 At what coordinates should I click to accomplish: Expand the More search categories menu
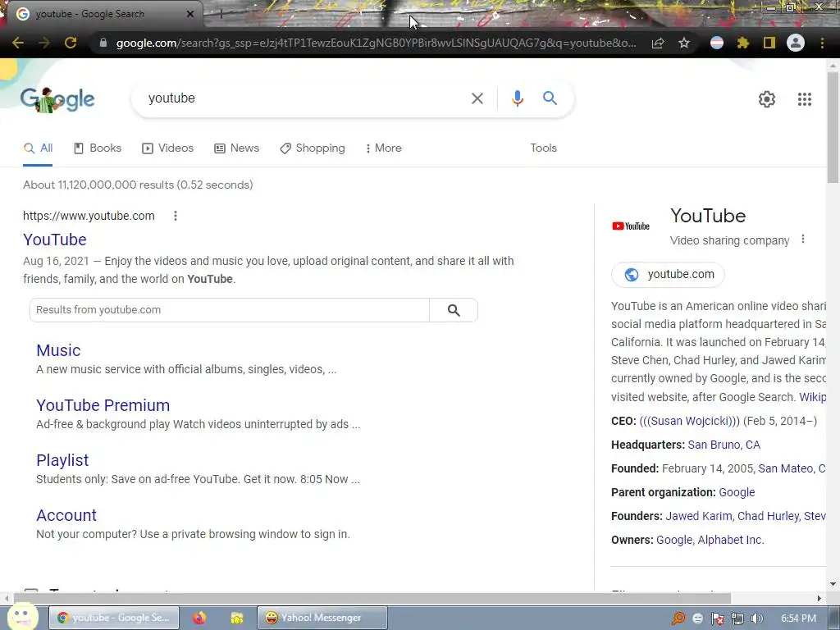click(384, 148)
